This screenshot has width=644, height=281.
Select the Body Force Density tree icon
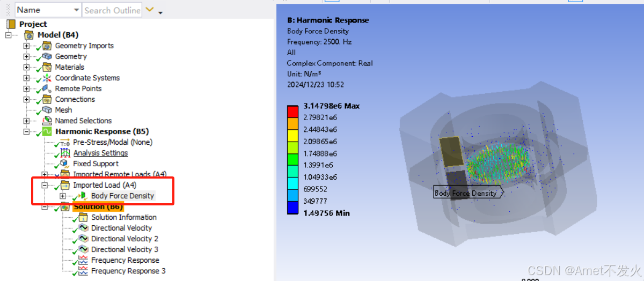tap(83, 196)
